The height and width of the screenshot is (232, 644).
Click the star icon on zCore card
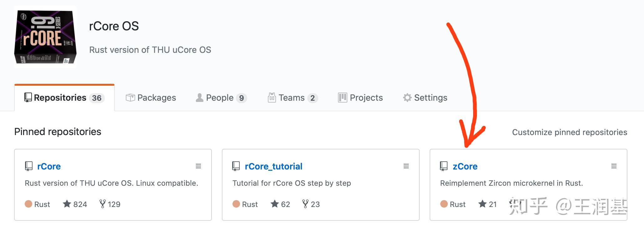pos(483,204)
